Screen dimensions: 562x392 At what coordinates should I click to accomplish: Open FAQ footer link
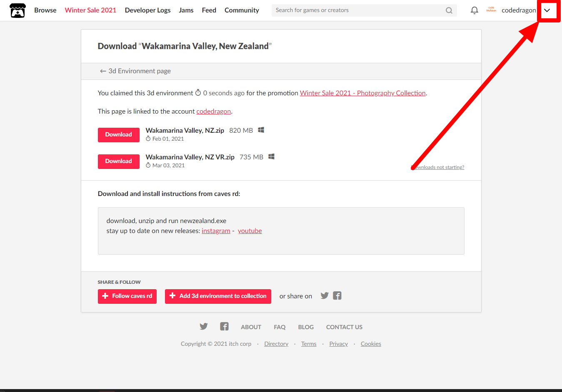pyautogui.click(x=280, y=327)
